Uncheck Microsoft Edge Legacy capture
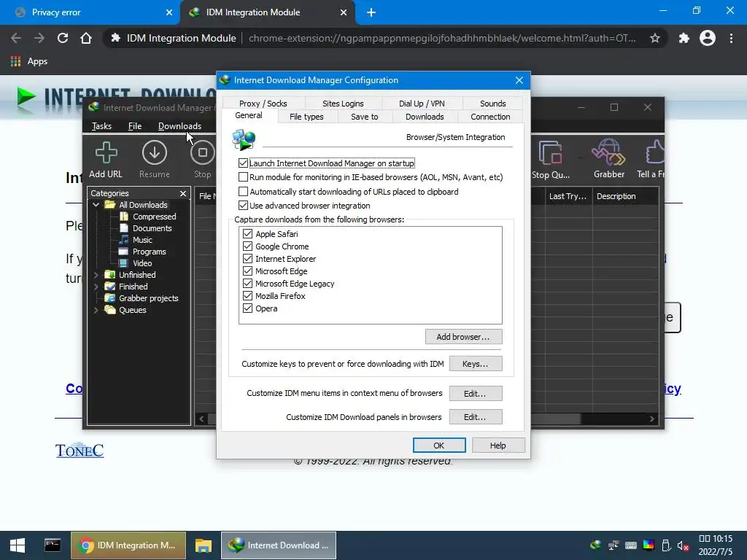The height and width of the screenshot is (560, 747). coord(247,284)
